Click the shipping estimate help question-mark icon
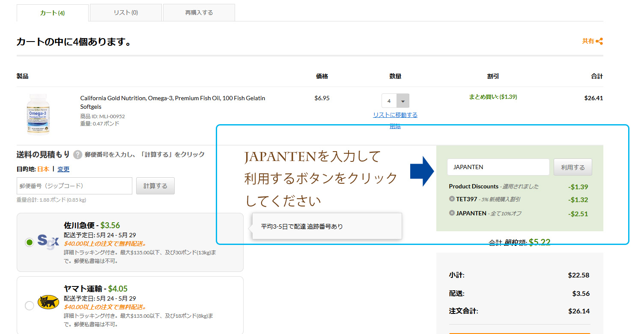Screen dimensions: 644x334 78,155
